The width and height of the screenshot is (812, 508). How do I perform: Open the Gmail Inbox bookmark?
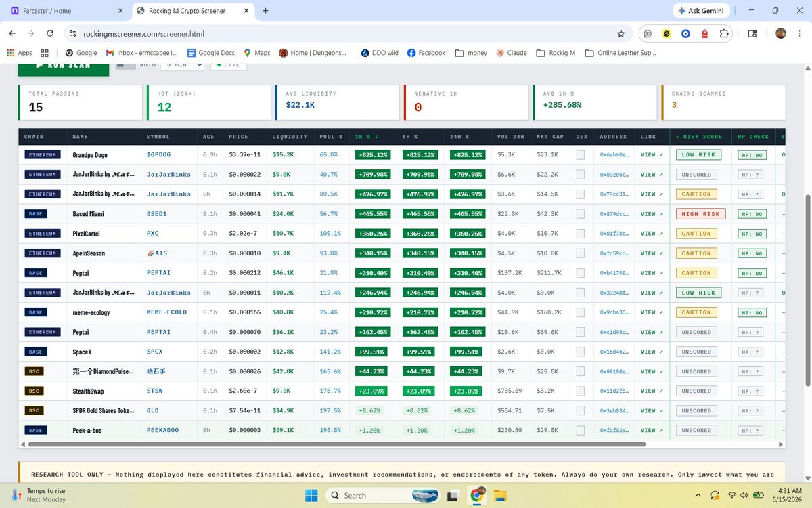(x=142, y=53)
